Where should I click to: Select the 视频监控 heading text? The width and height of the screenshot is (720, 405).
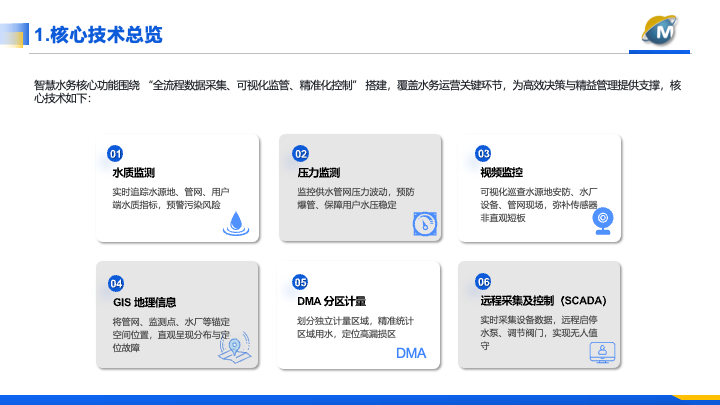point(501,172)
